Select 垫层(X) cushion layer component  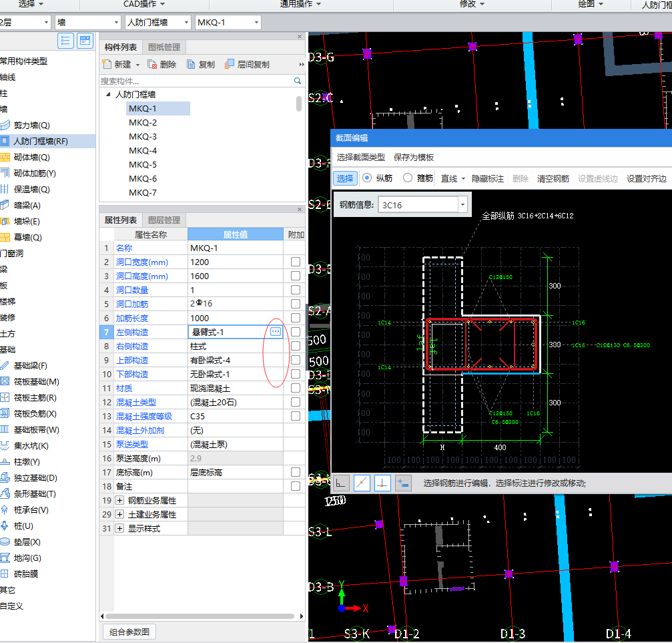[27, 542]
